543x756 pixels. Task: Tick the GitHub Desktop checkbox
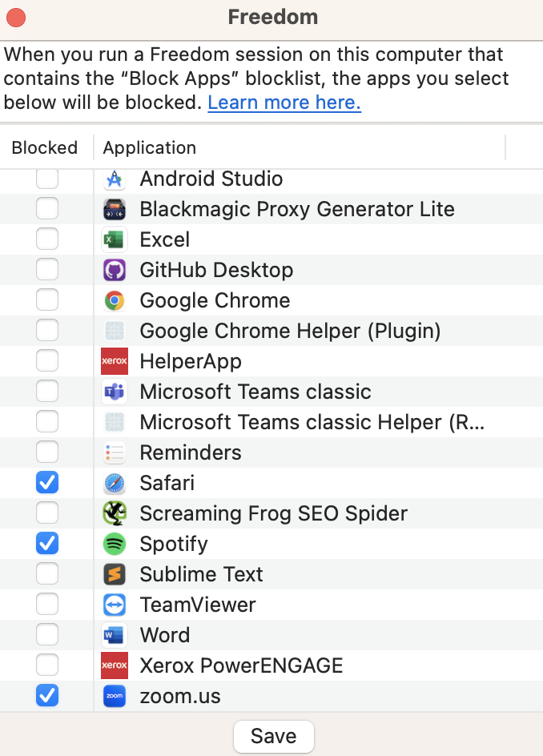pos(47,270)
